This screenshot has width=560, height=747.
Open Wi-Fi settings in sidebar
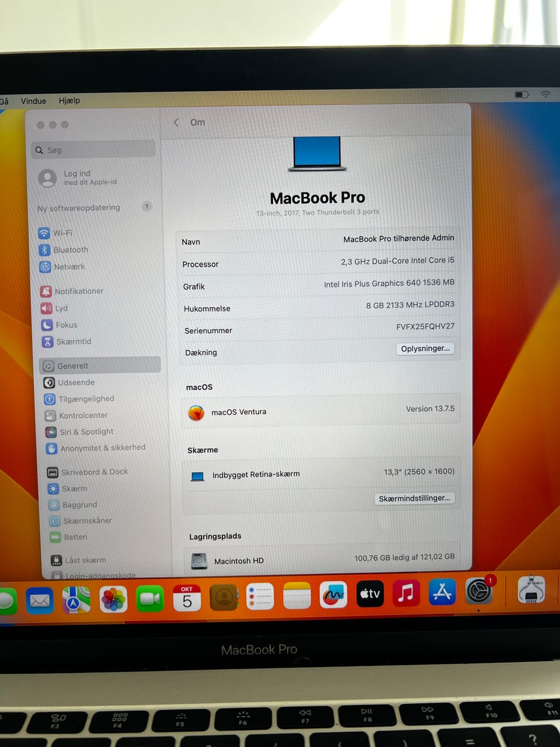point(55,233)
